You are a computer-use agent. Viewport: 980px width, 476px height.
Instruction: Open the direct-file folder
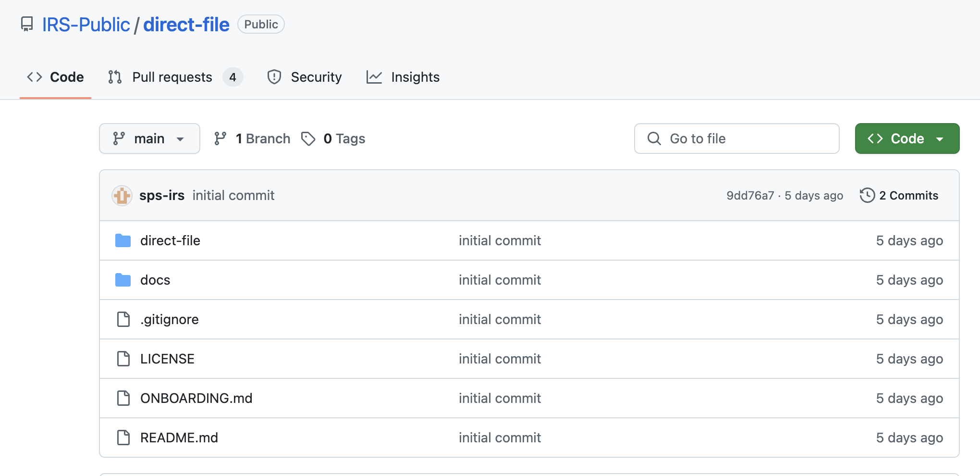[170, 240]
